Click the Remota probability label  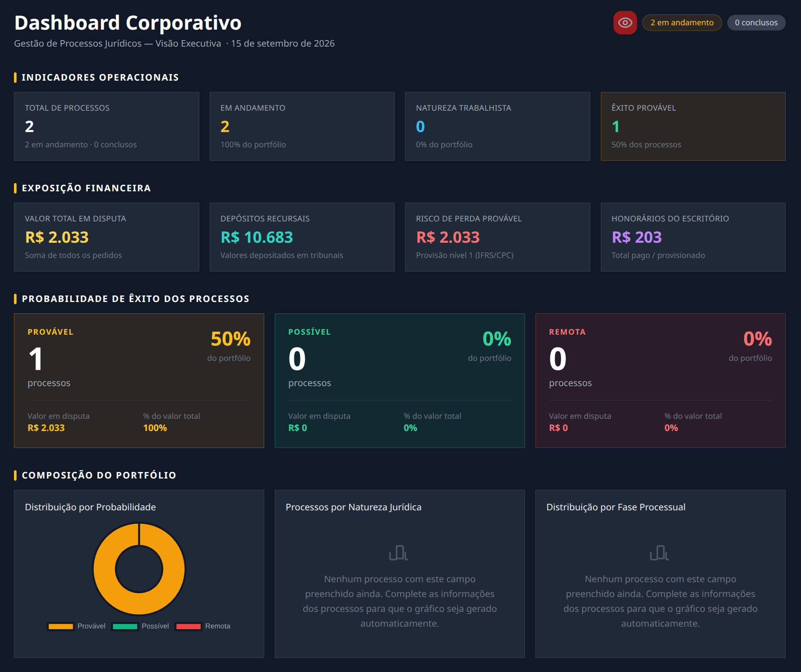[567, 332]
